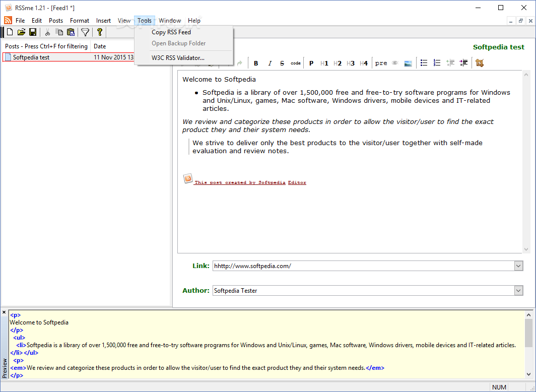The image size is (536, 392).
Task: Set paragraph style with the P button
Action: [x=311, y=63]
